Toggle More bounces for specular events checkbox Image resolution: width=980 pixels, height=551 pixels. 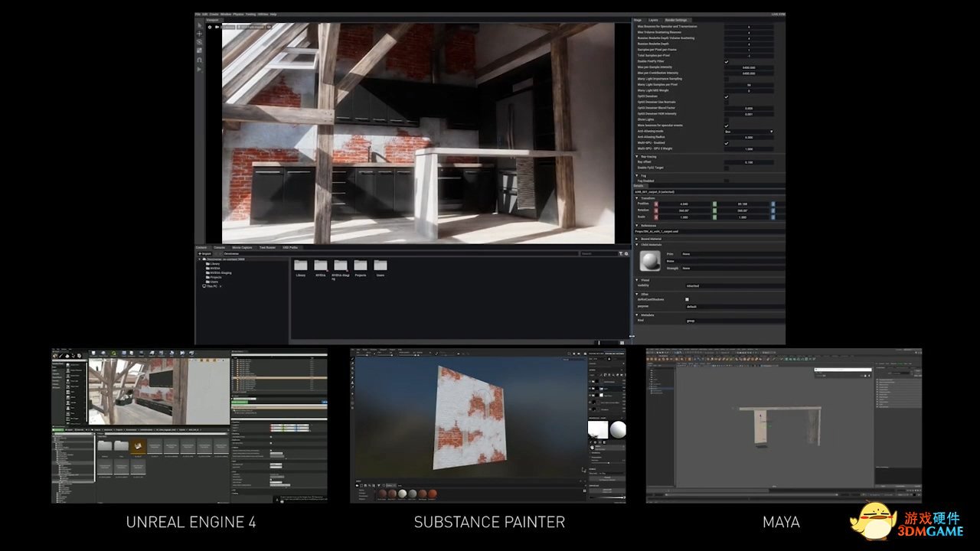pyautogui.click(x=727, y=126)
